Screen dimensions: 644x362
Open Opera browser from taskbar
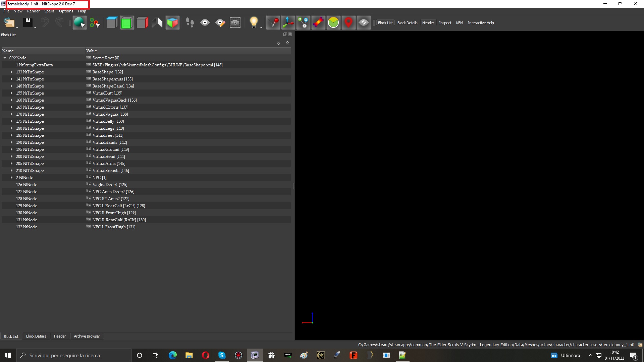pyautogui.click(x=205, y=355)
